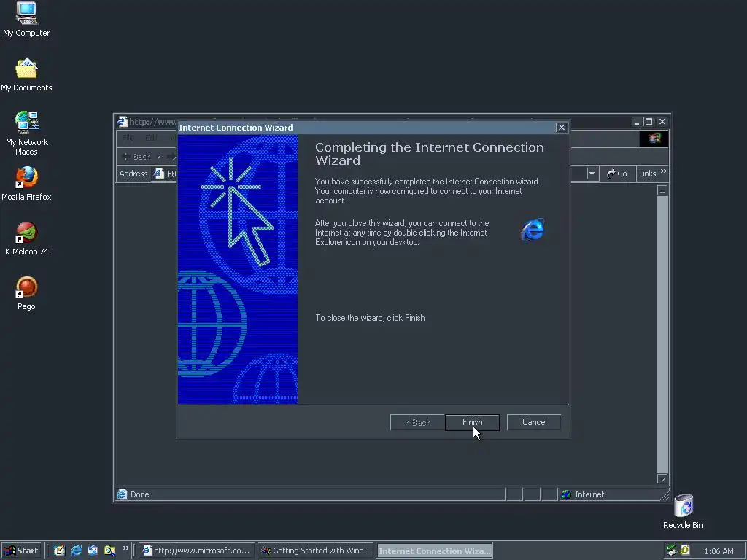Select the Mozilla Firefox shortcut
Viewport: 747px width, 560px height.
26,178
